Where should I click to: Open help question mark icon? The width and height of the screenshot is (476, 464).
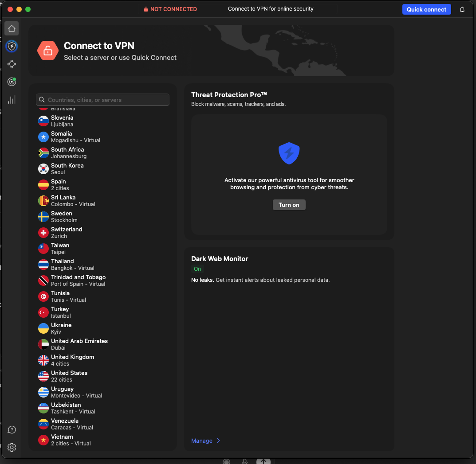click(12, 429)
